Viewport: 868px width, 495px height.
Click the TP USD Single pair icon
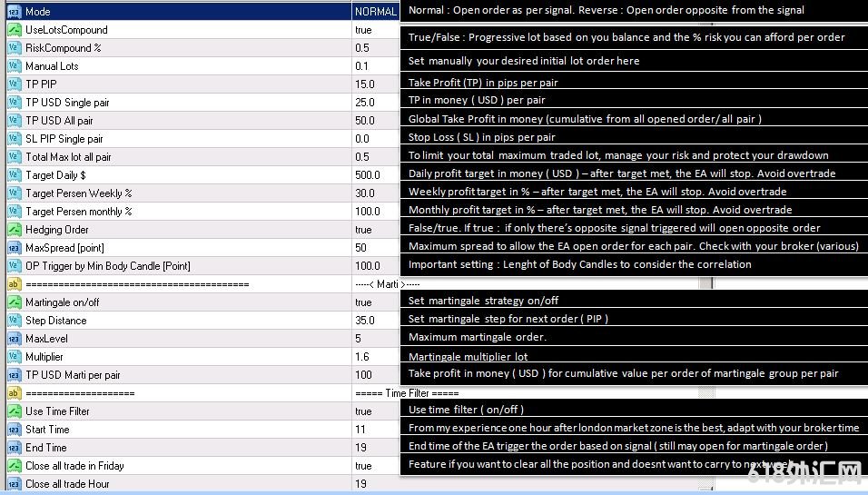[x=14, y=103]
